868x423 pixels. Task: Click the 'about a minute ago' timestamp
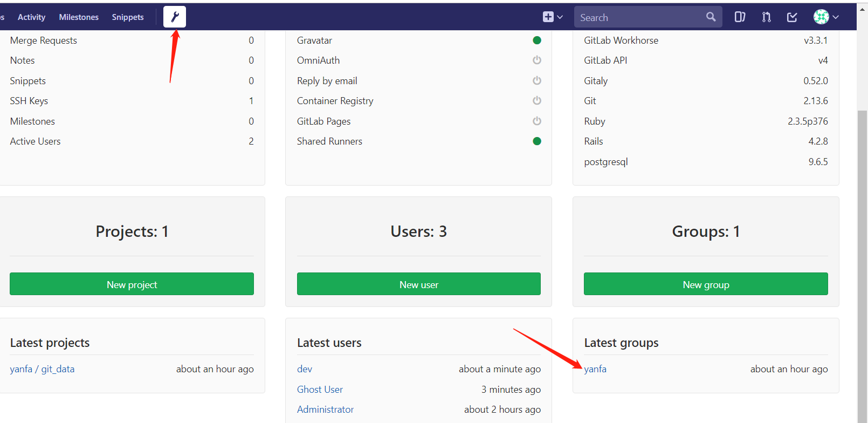pyautogui.click(x=500, y=369)
